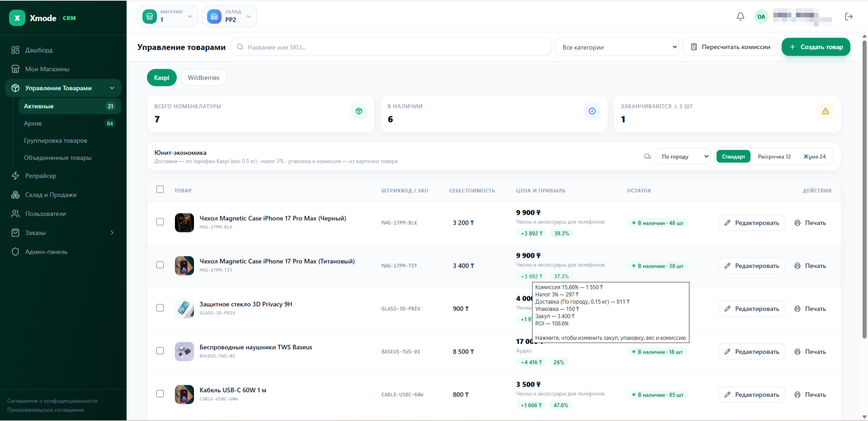868x421 pixels.
Task: Print label for Чехол Magnetic Case (Черный)
Action: click(810, 223)
